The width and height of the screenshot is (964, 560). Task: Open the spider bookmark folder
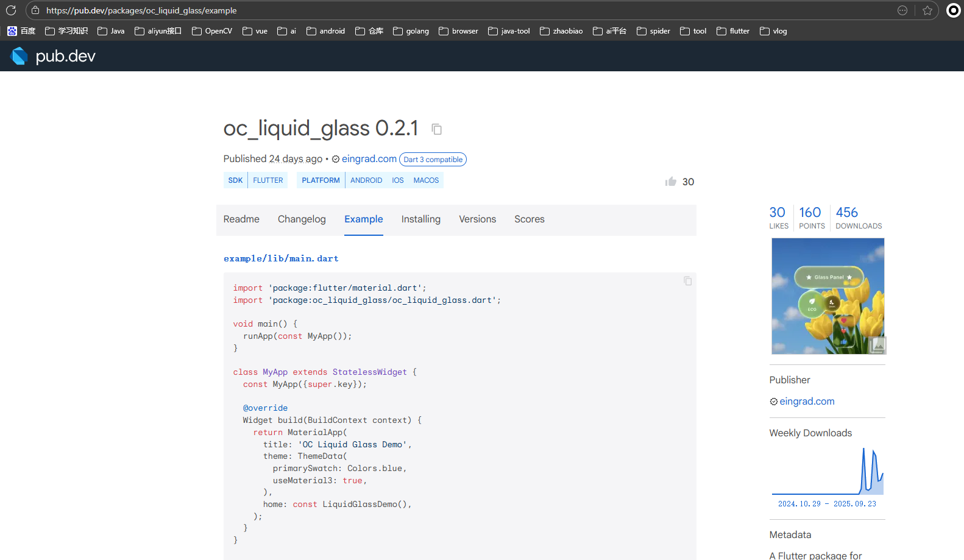653,31
